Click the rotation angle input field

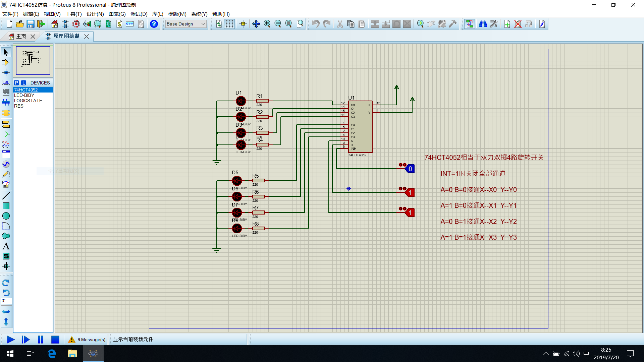pyautogui.click(x=6, y=301)
